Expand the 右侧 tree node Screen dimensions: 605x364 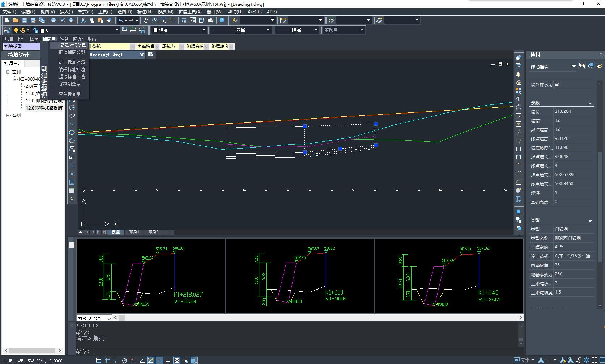[8, 115]
